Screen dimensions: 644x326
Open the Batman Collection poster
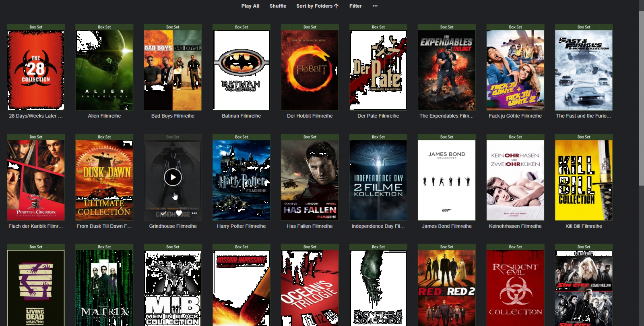pyautogui.click(x=242, y=70)
